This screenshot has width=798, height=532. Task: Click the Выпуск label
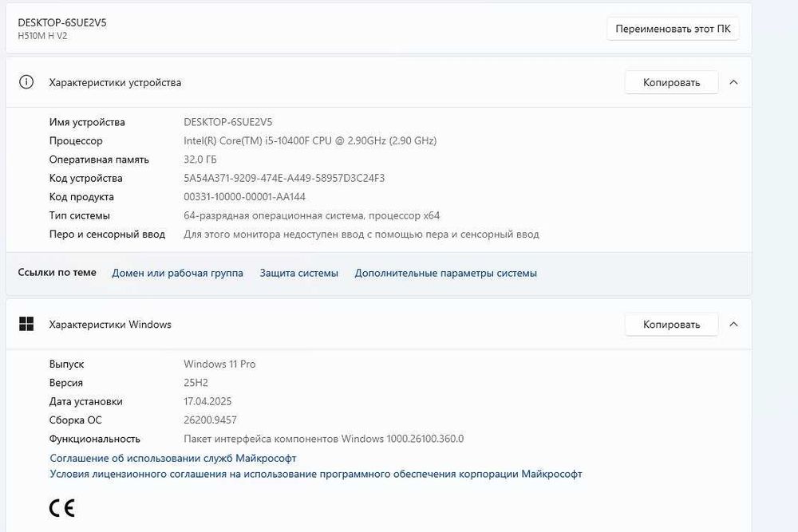pos(67,365)
